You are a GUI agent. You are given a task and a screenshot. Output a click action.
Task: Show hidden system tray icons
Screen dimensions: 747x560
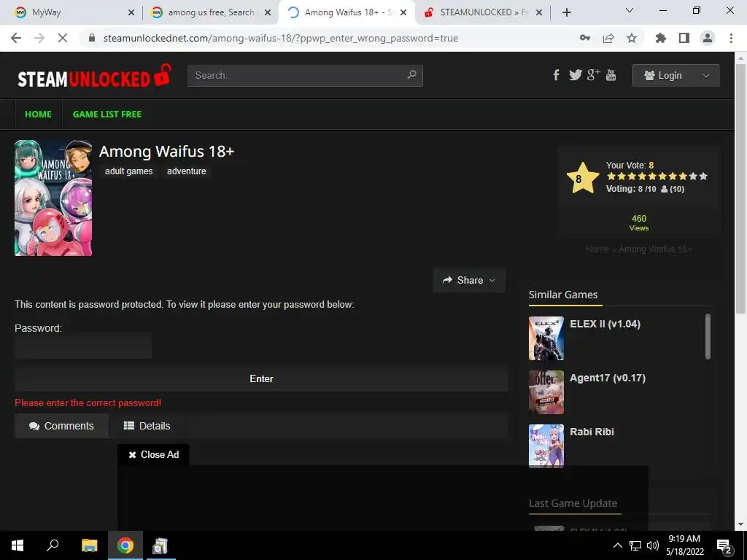coord(617,545)
